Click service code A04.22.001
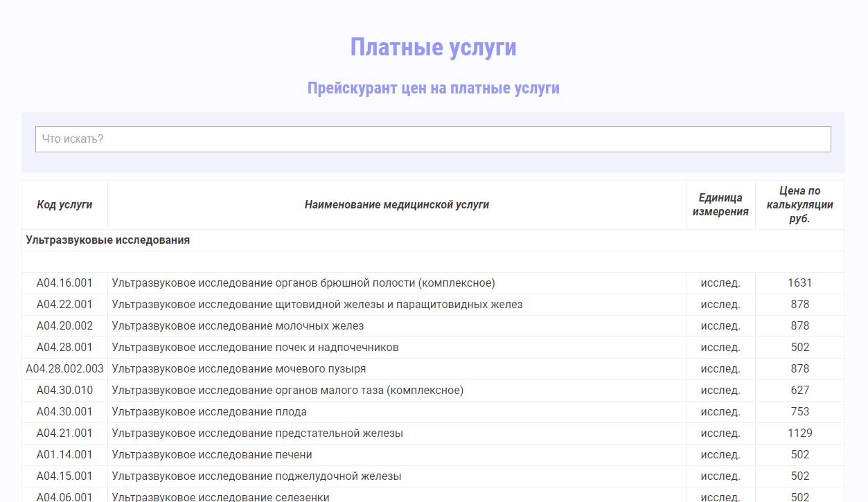Image resolution: width=868 pixels, height=502 pixels. (x=64, y=305)
